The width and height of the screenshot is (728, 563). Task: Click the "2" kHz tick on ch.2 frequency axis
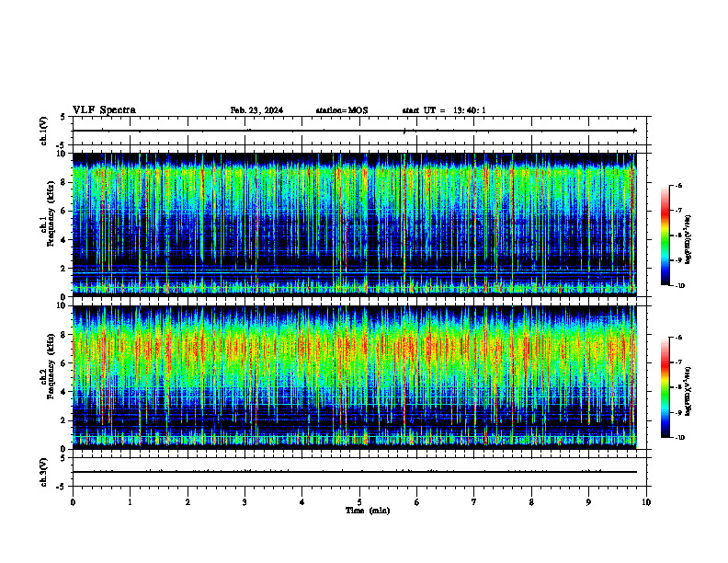click(64, 420)
